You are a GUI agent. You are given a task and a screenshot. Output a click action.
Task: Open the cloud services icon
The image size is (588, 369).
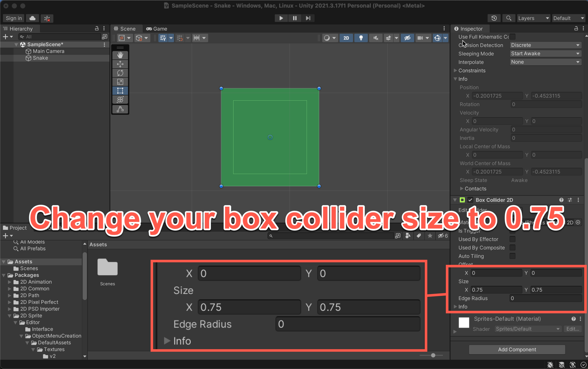coord(33,18)
